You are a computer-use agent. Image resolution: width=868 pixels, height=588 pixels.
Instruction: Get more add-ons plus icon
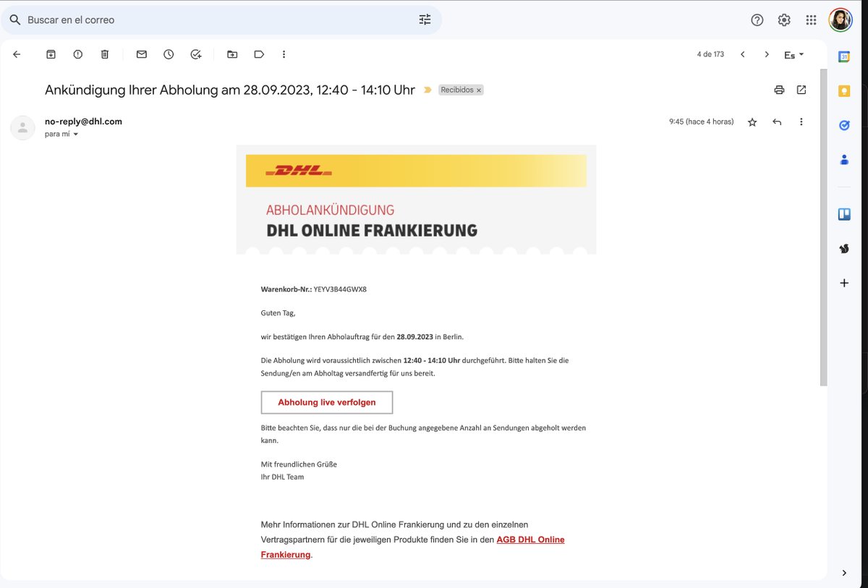[x=843, y=283]
